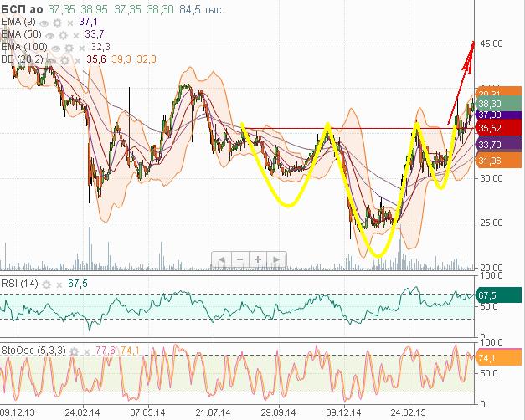Open settings gear for EMA (100)
The width and height of the screenshot is (525, 420).
click(x=69, y=48)
